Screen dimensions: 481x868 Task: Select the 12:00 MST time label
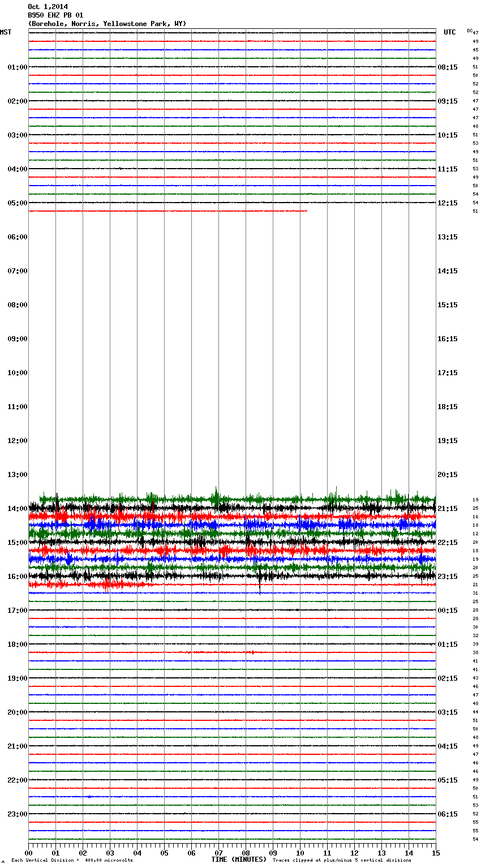[18, 441]
